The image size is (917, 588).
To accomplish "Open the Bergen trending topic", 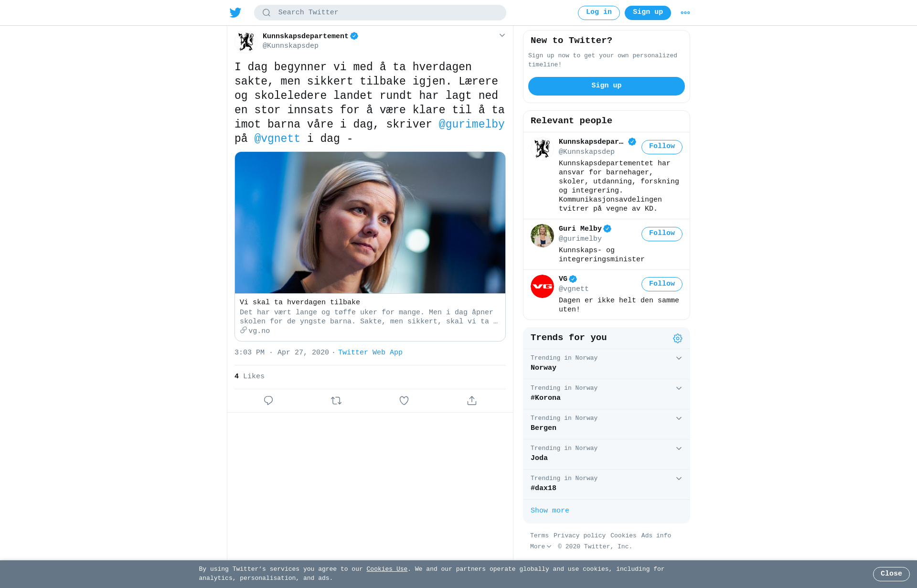I will pos(607,424).
